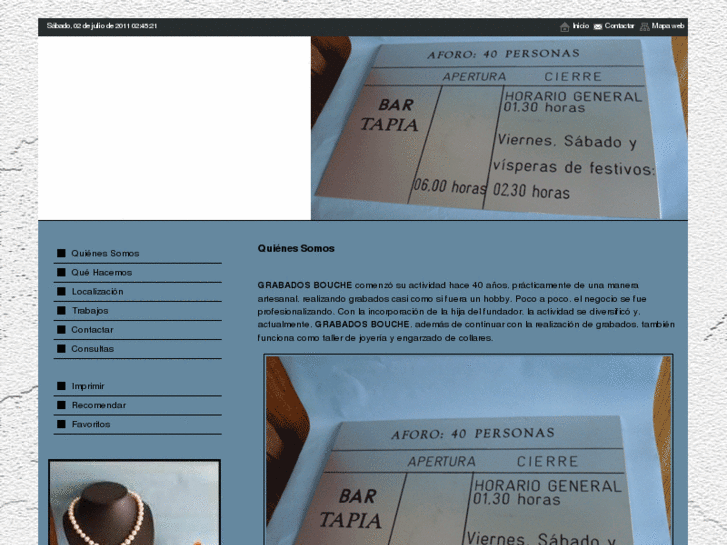The image size is (727, 545).
Task: Click the Quiénes Somos page heading
Action: 296,248
